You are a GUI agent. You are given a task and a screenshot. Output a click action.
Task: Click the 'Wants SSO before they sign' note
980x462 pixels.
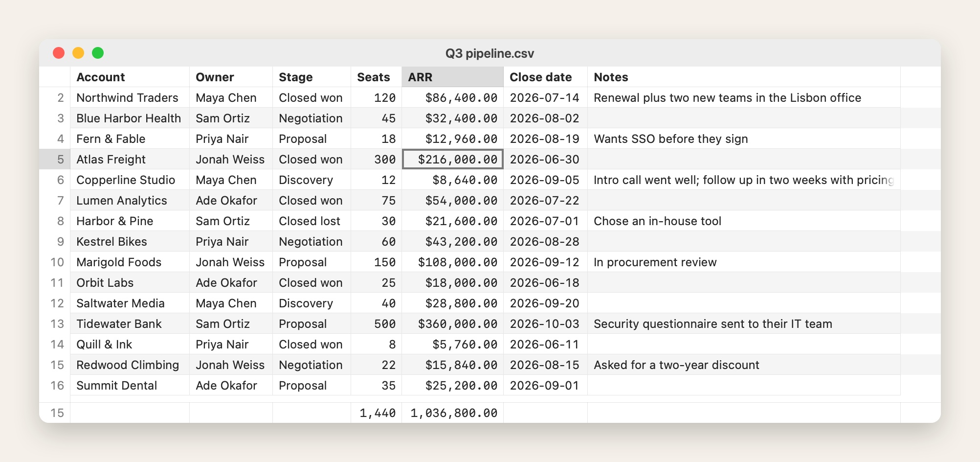coord(744,139)
